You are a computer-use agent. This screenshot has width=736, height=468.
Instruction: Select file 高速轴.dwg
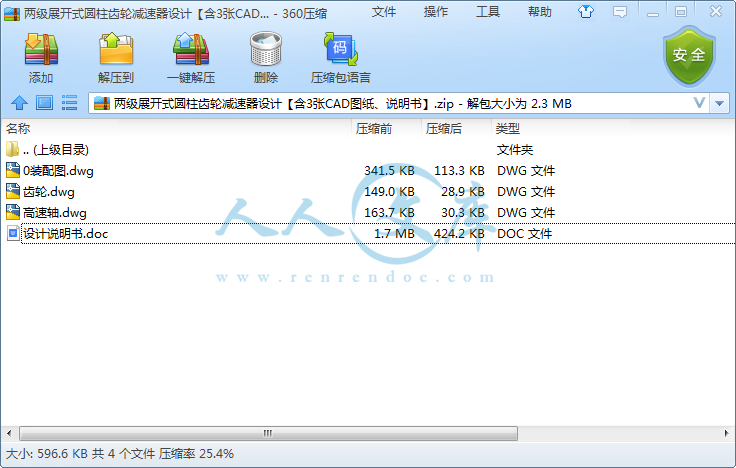(x=368, y=213)
